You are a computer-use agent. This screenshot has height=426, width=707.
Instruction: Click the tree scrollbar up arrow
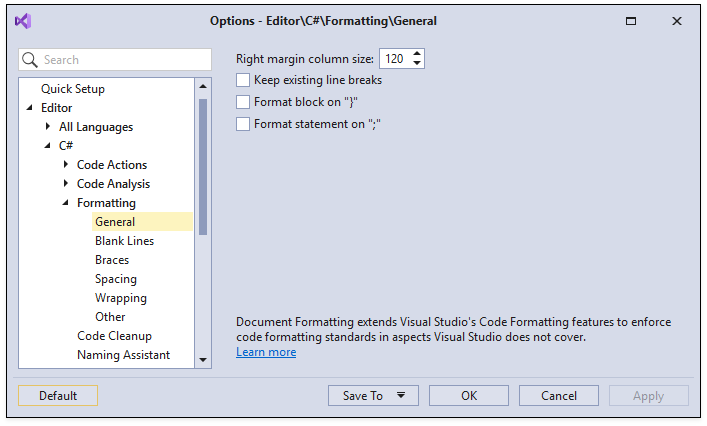(203, 86)
